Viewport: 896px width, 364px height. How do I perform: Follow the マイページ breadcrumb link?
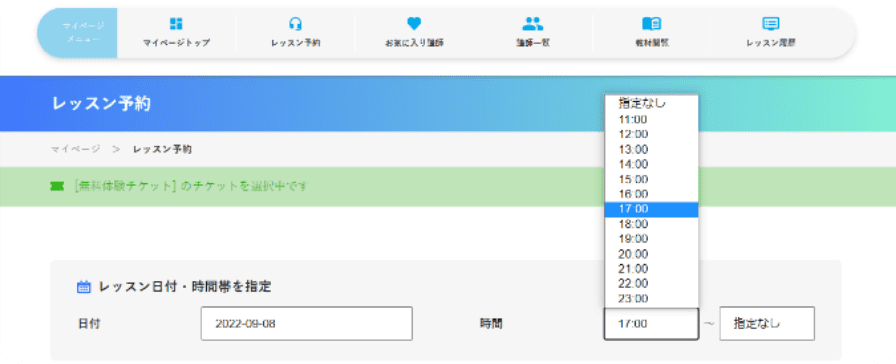pos(75,149)
